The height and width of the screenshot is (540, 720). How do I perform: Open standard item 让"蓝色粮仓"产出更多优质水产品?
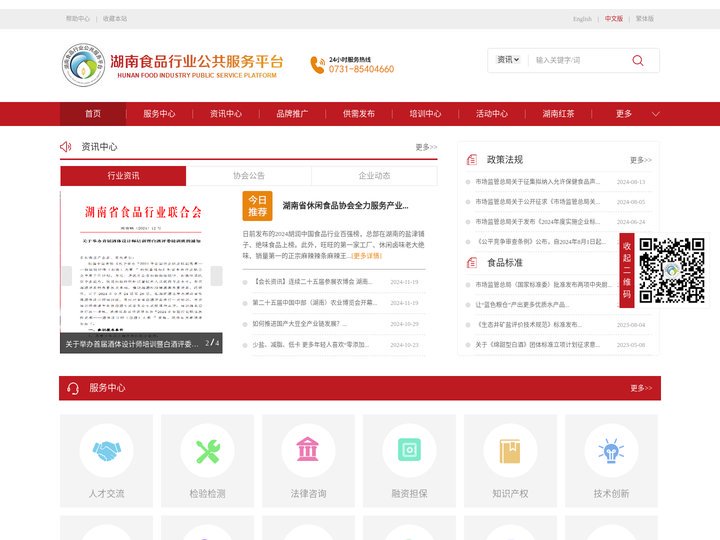(523, 304)
